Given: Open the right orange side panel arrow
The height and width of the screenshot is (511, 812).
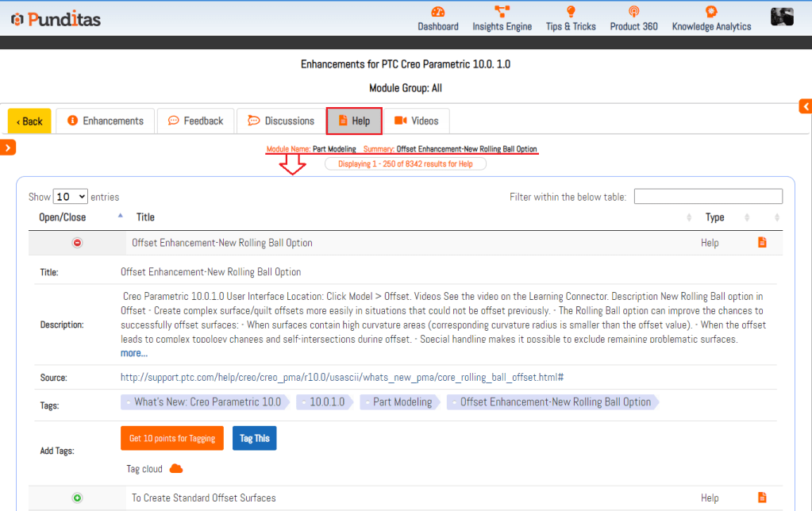Looking at the screenshot, I should coord(805,106).
